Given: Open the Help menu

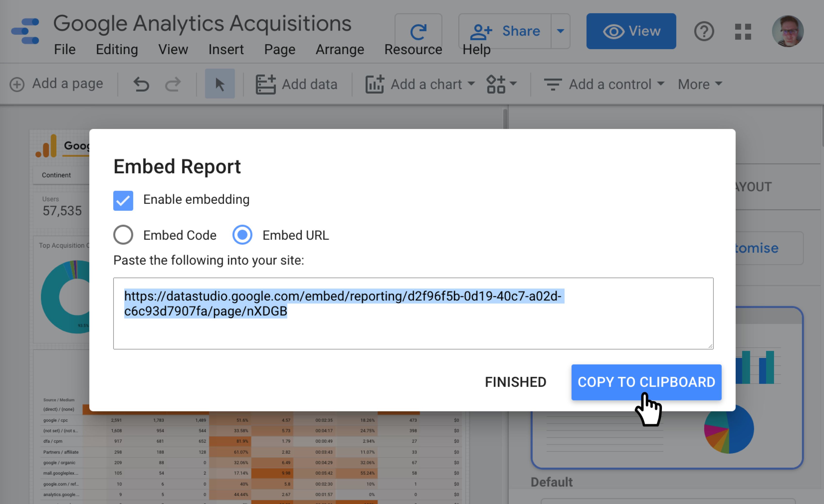Looking at the screenshot, I should (x=476, y=50).
